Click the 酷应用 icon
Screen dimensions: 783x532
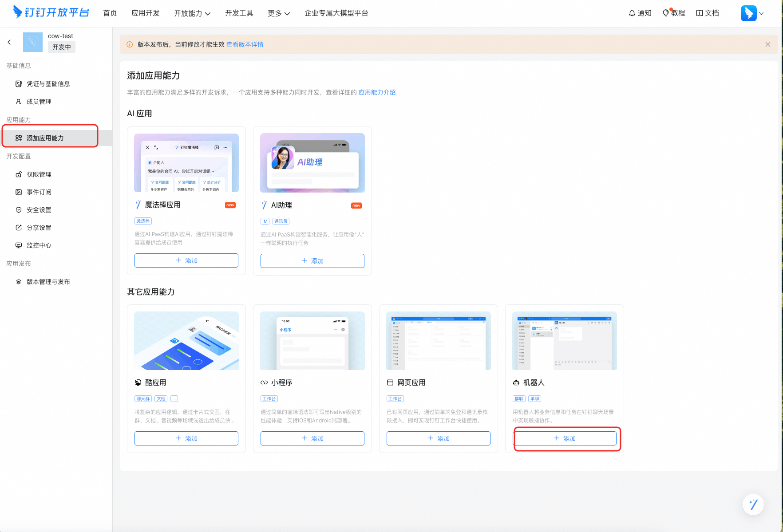138,382
